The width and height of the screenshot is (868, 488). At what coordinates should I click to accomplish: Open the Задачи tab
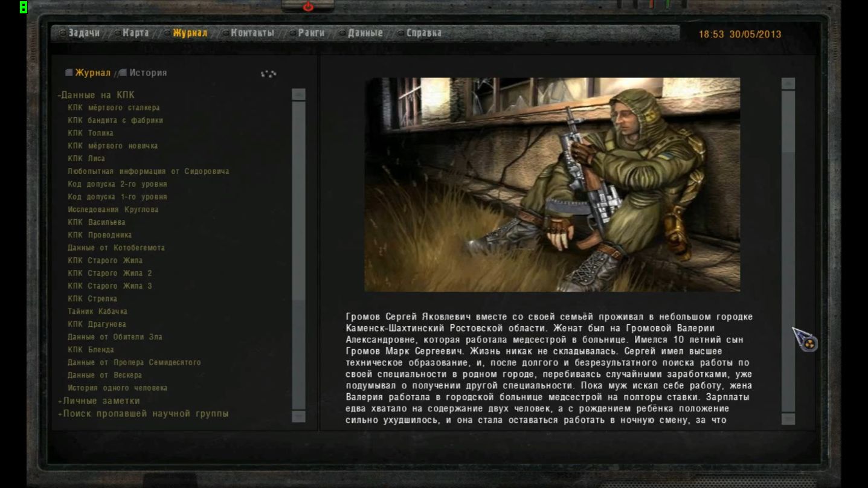(x=84, y=33)
